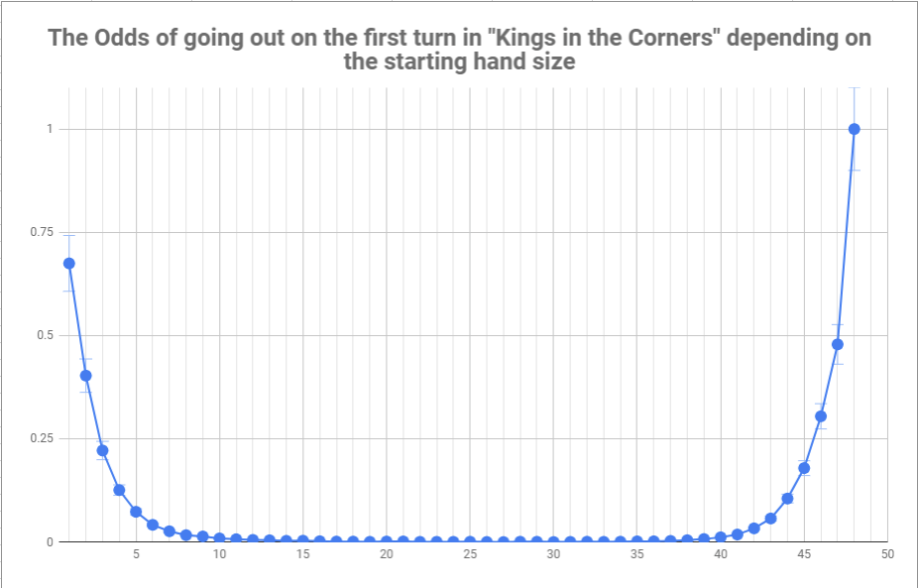
Task: Click the data point at hand size 44
Action: coord(787,499)
